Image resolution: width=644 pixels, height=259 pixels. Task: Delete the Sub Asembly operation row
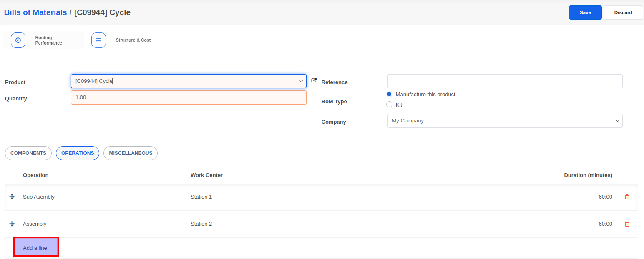pos(627,197)
